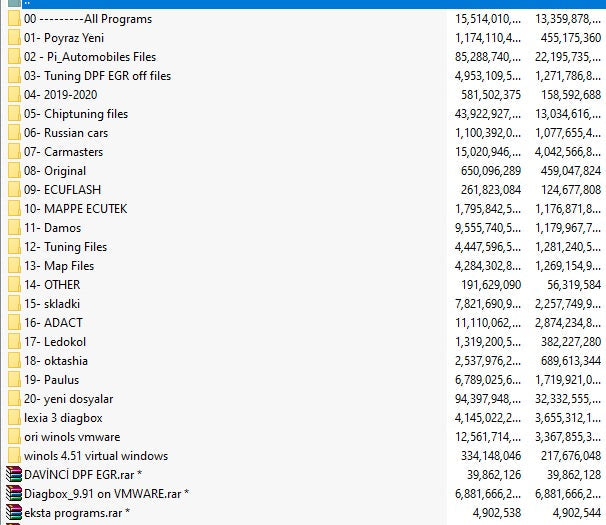Click the lexia 3 diagbox folder icon
This screenshot has width=606, height=525.
pos(13,418)
